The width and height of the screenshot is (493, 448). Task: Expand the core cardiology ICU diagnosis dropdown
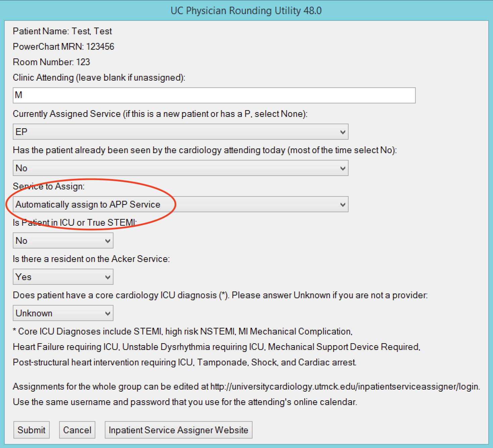pos(63,313)
